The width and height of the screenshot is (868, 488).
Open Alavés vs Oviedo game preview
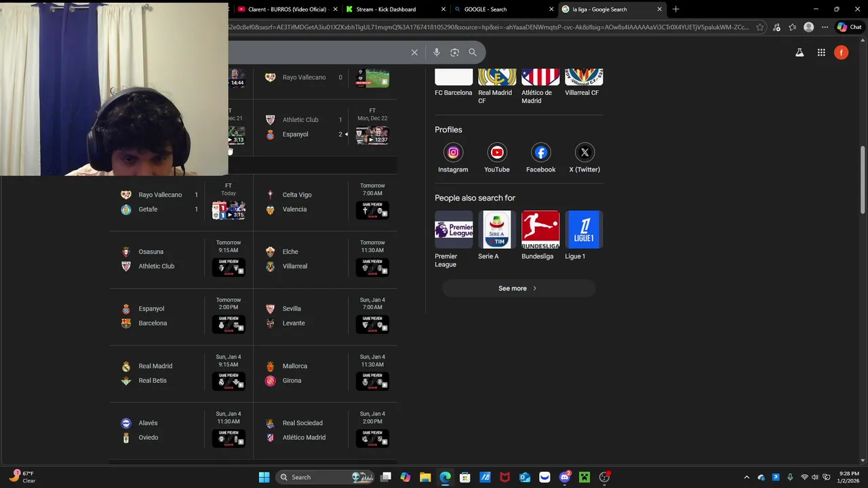[x=229, y=438]
